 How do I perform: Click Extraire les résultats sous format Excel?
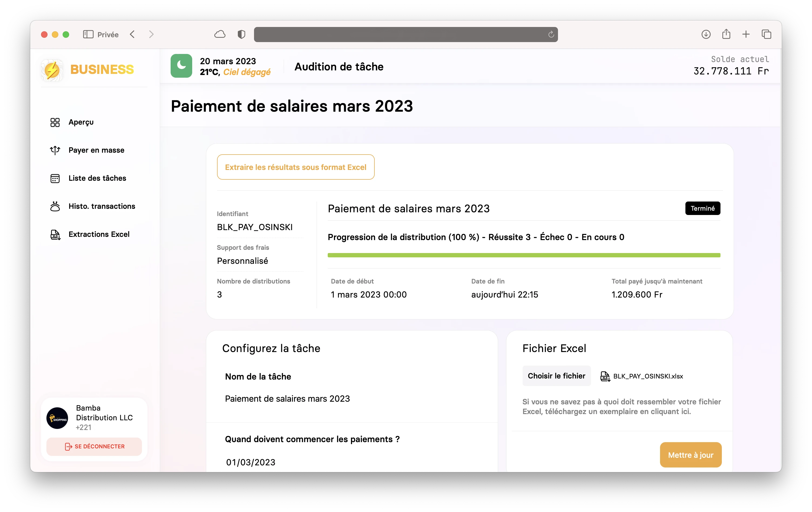point(295,167)
